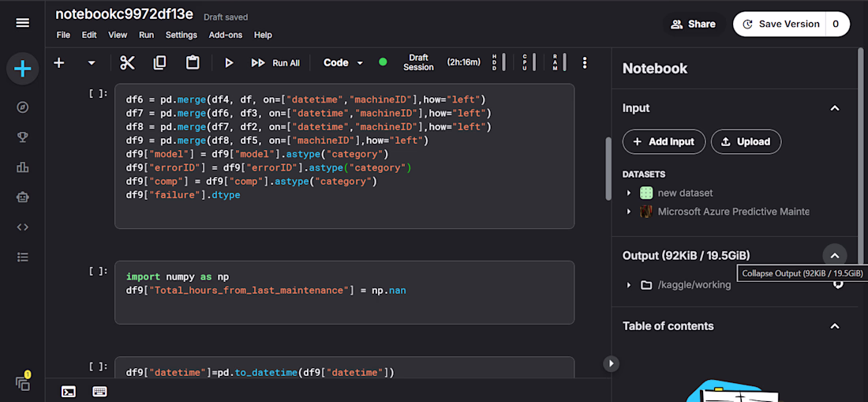Click the version count 0 button
Viewport: 868px width, 402px height.
837,24
